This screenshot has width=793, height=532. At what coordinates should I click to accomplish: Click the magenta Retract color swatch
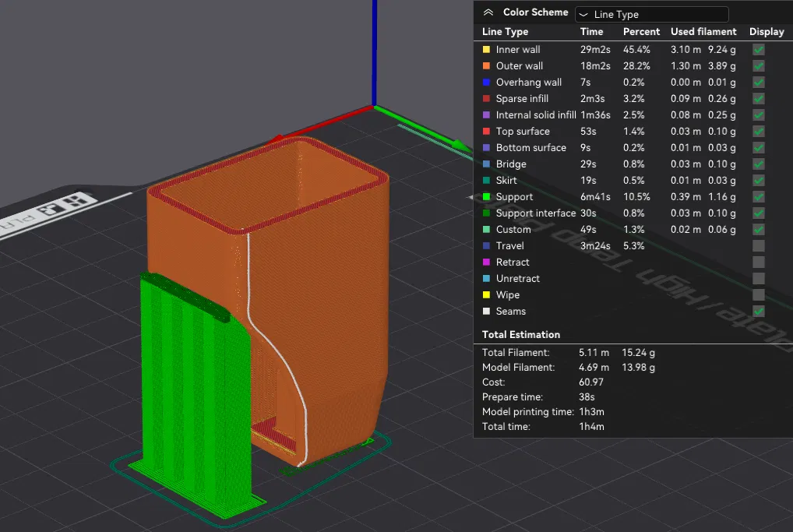pos(487,262)
